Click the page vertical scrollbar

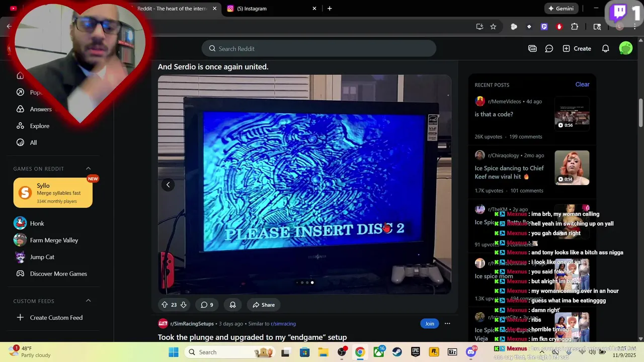[640, 113]
